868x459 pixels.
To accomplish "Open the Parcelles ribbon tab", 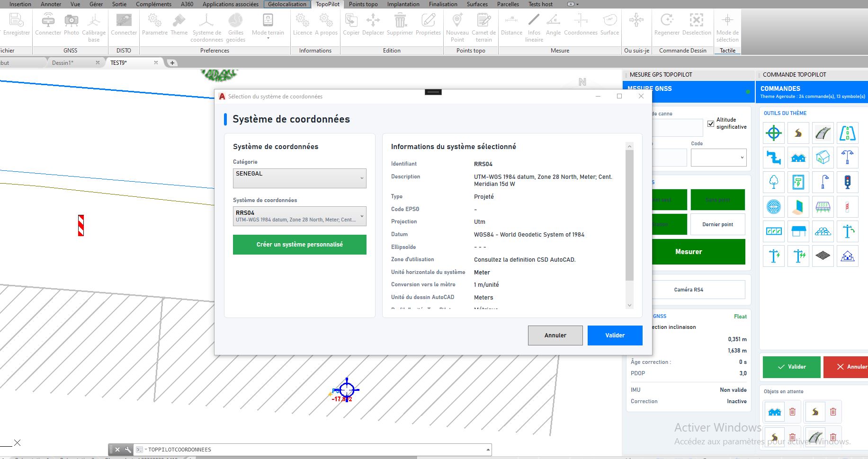I will pyautogui.click(x=508, y=4).
